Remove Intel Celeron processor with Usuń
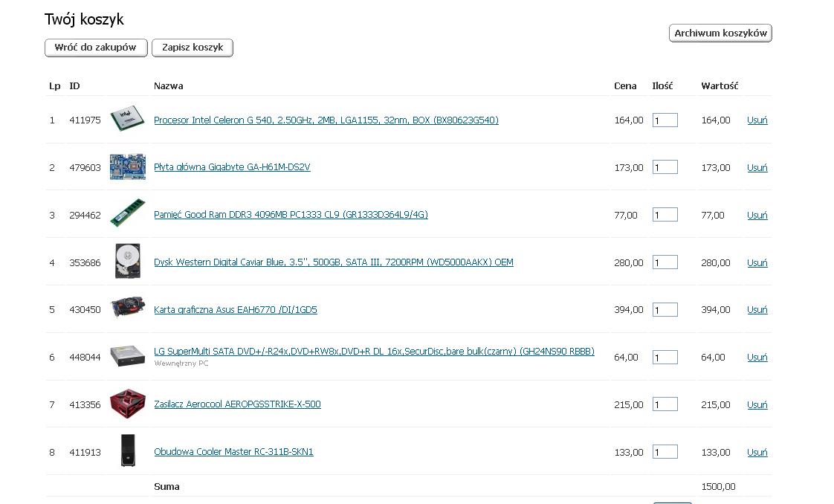Viewport: 834px width, 504px height. click(x=757, y=120)
